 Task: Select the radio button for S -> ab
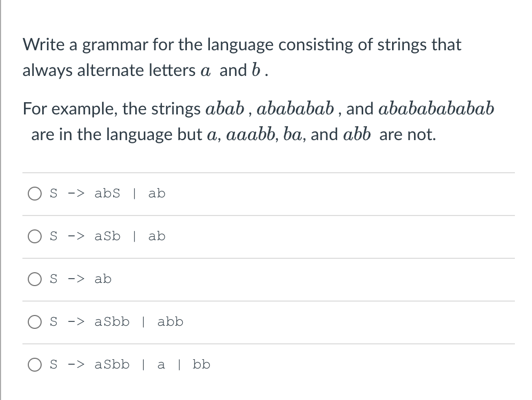tap(35, 279)
